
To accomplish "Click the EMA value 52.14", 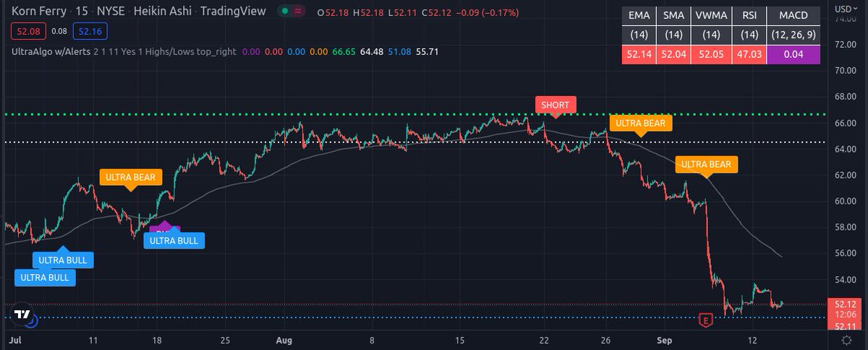I will [639, 54].
